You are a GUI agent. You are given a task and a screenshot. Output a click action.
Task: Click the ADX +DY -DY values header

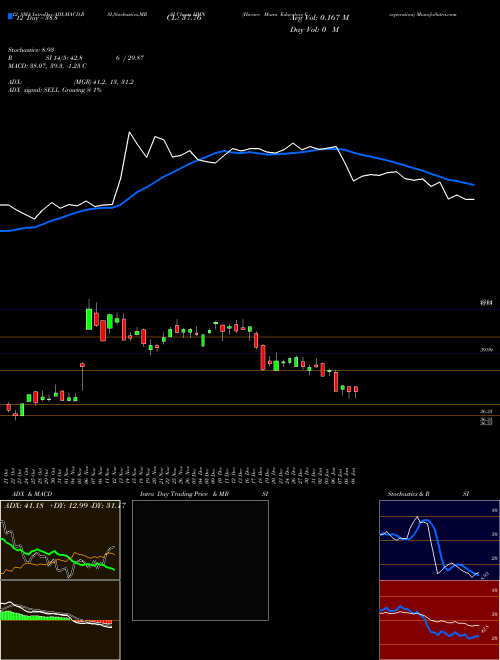tap(65, 505)
